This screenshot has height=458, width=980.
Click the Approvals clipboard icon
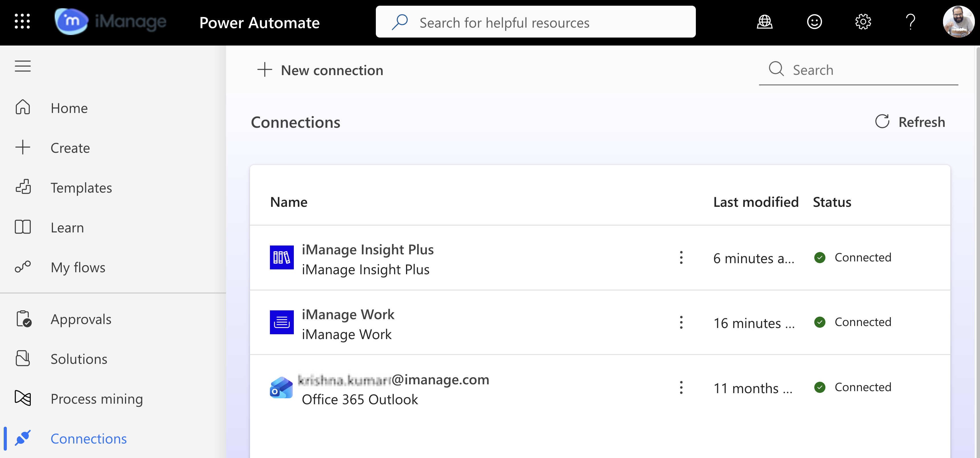24,319
